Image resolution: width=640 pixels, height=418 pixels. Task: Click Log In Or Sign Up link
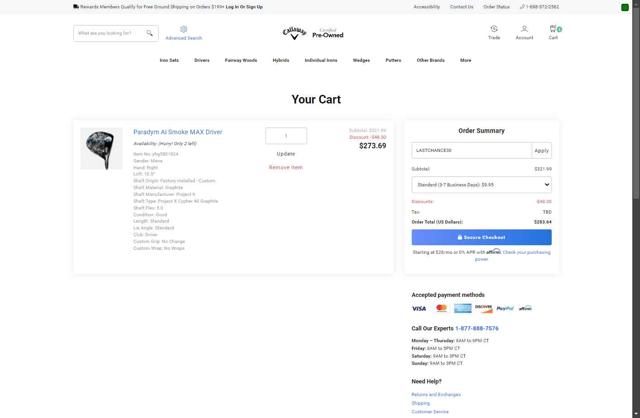(x=244, y=7)
